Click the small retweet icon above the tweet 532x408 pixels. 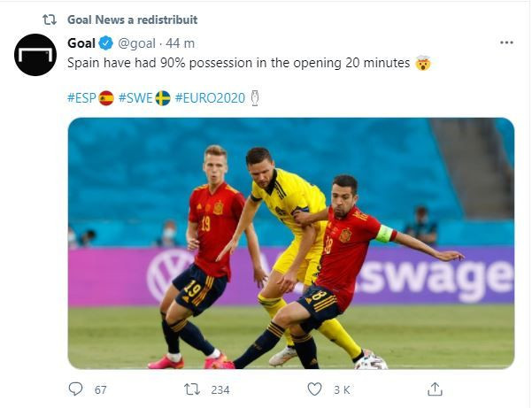click(50, 19)
